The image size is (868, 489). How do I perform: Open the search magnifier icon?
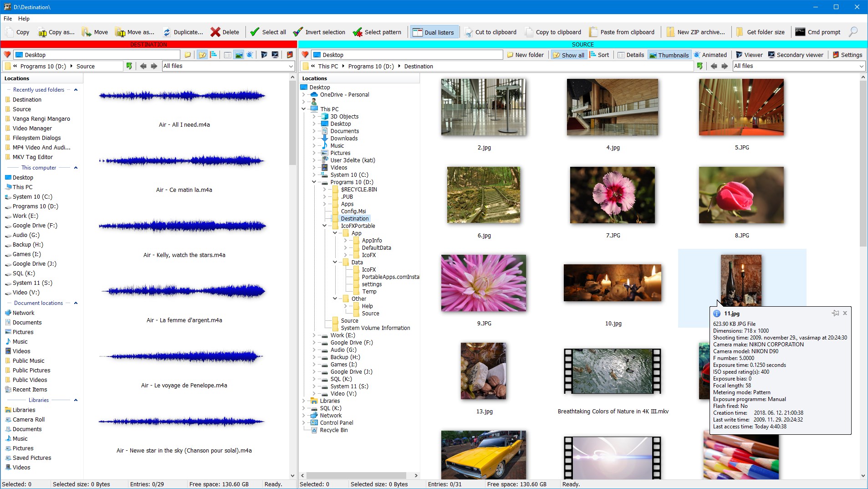pyautogui.click(x=853, y=32)
